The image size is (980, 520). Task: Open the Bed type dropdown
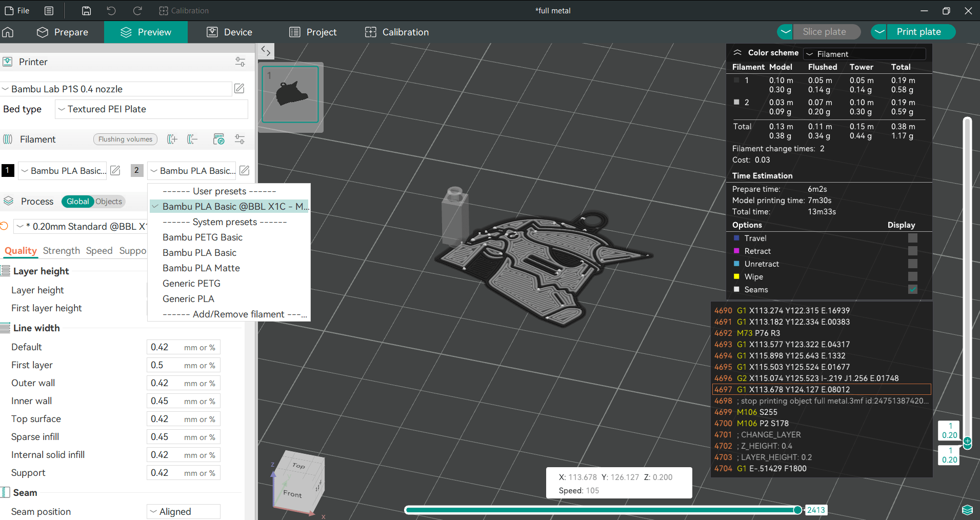click(151, 109)
